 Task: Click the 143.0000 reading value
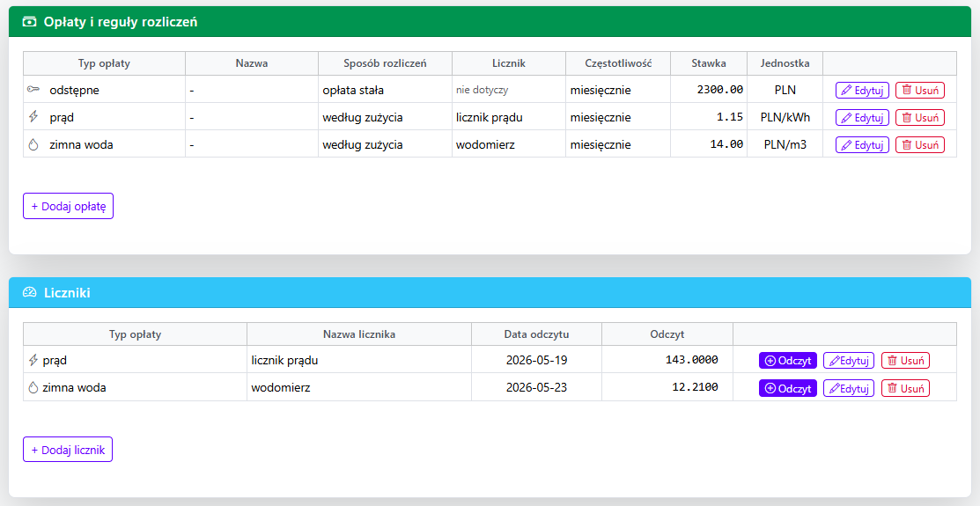[692, 360]
